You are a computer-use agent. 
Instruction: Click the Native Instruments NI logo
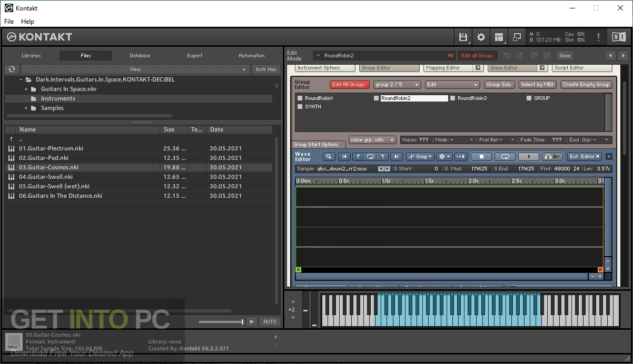(618, 37)
